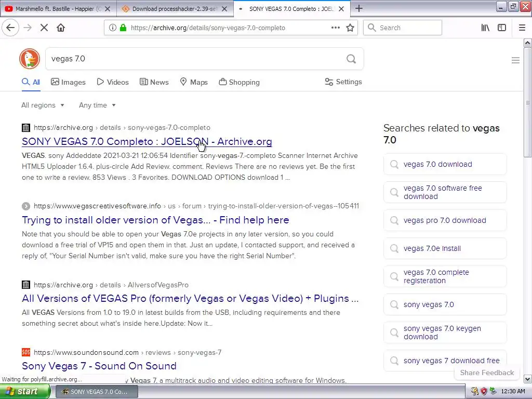
Task: Click archive.org AllversofVegasPro URL breadcrumb
Action: [111, 285]
